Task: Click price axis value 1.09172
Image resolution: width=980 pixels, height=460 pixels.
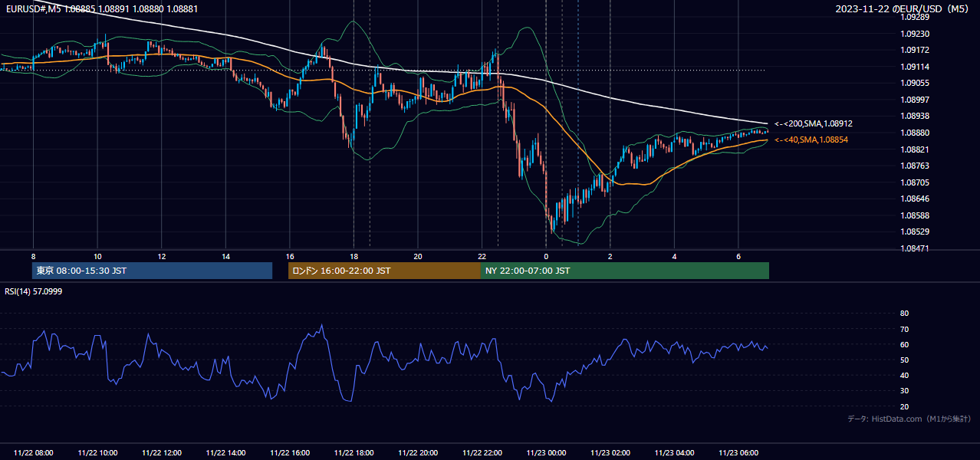Action: (x=915, y=50)
